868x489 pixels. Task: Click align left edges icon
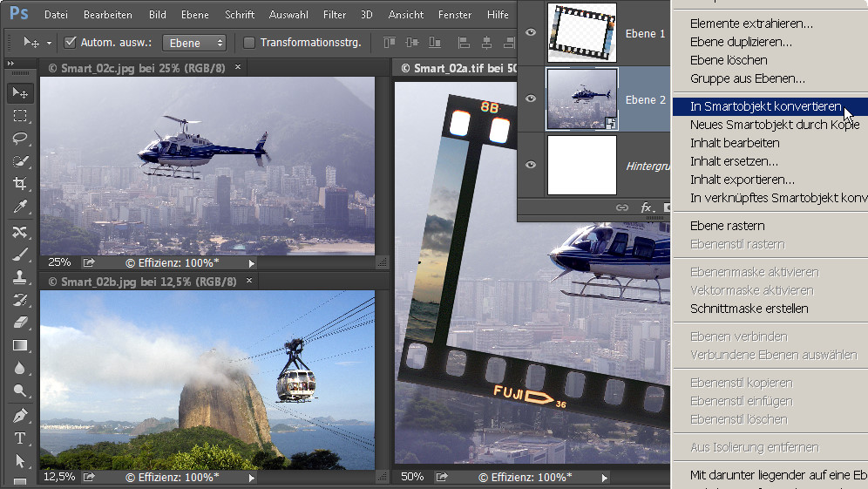coord(464,42)
